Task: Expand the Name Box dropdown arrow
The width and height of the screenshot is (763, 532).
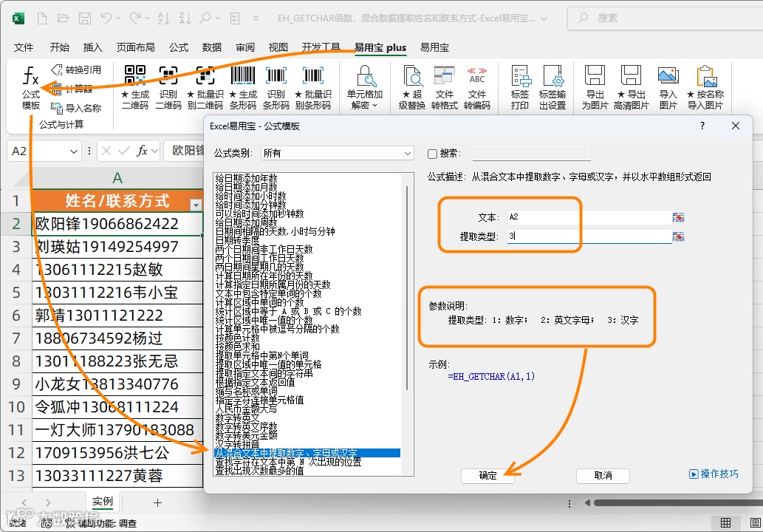Action: coord(73,151)
